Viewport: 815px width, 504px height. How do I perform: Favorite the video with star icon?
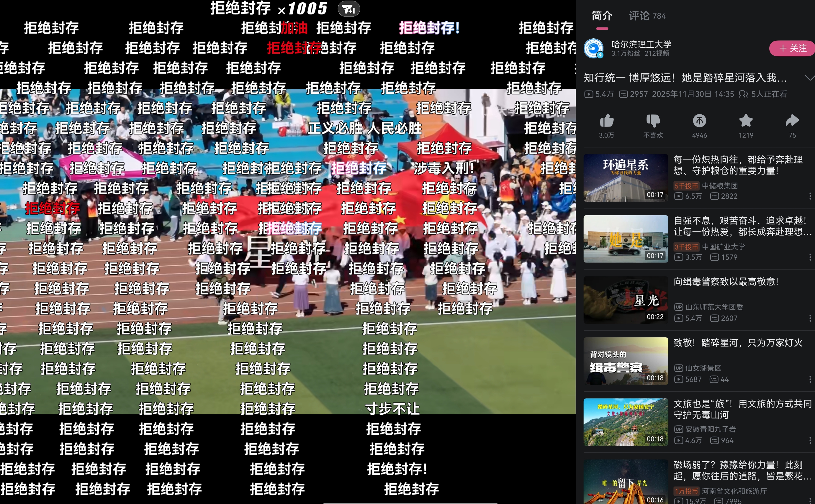pyautogui.click(x=746, y=121)
